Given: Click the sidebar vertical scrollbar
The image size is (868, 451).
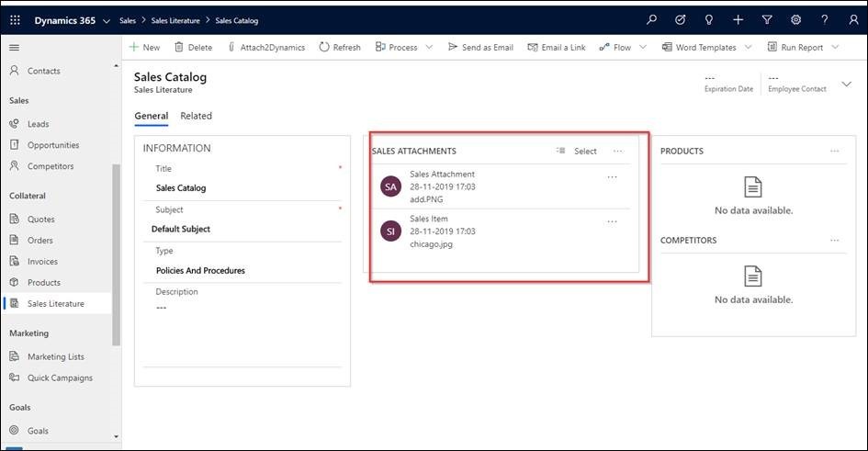Looking at the screenshot, I should tap(117, 254).
